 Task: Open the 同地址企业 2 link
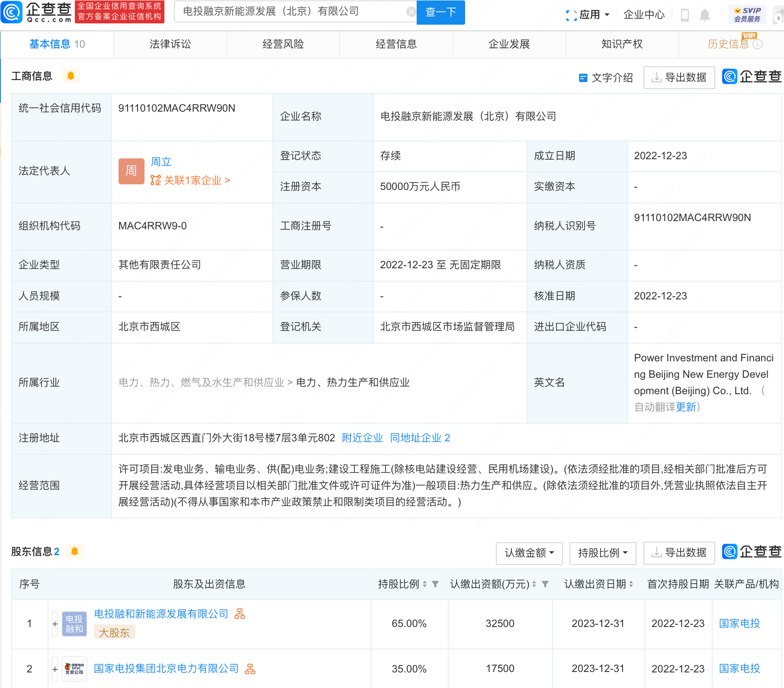(x=420, y=438)
